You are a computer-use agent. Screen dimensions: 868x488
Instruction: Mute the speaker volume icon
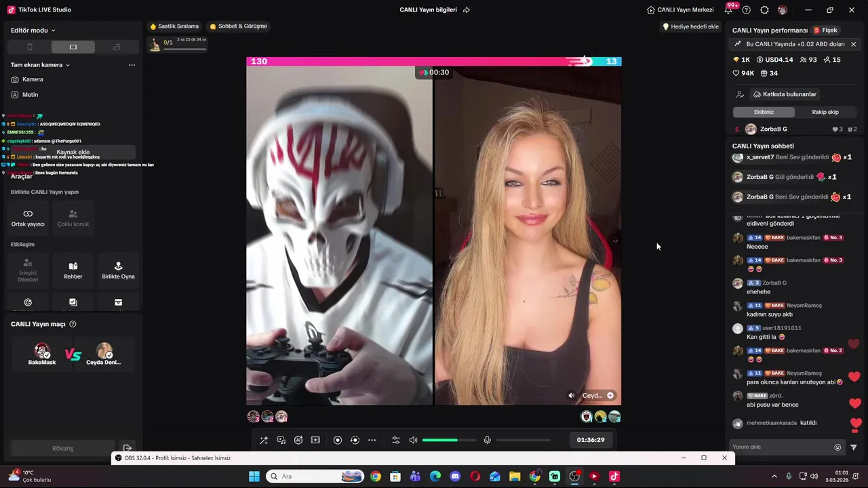tap(413, 440)
